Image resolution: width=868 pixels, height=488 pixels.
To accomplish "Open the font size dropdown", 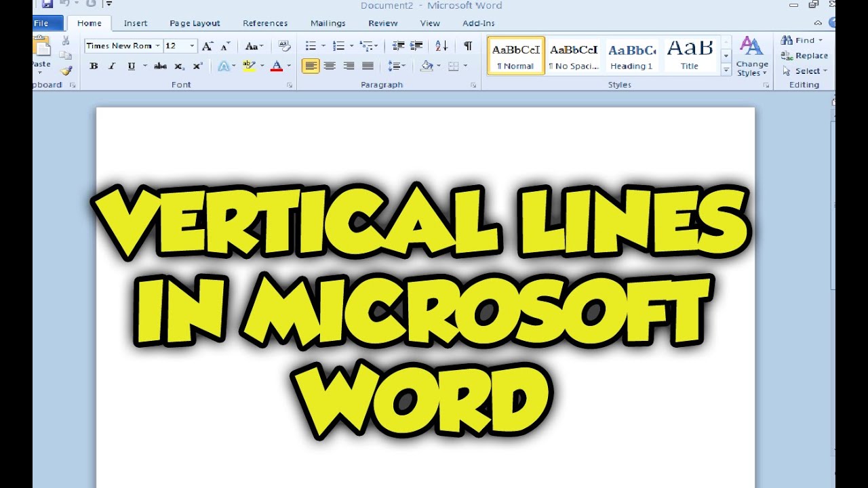I will [x=192, y=46].
